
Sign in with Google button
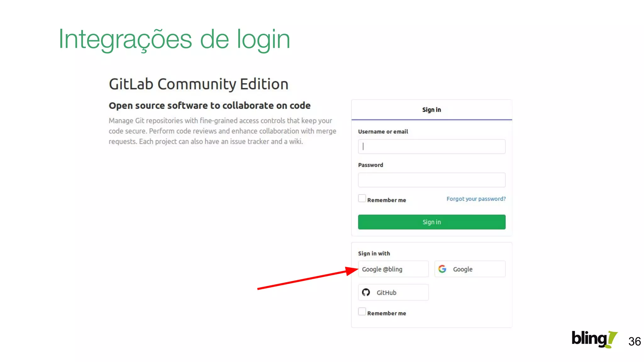coord(470,269)
